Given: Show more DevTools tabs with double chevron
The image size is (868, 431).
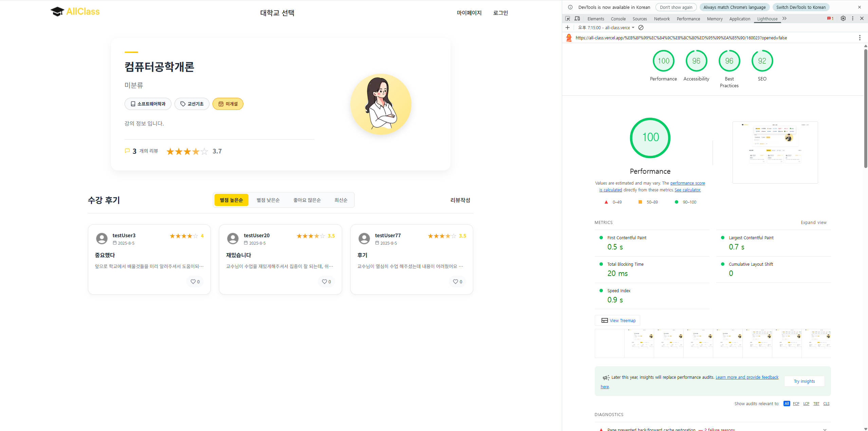Looking at the screenshot, I should pyautogui.click(x=784, y=19).
